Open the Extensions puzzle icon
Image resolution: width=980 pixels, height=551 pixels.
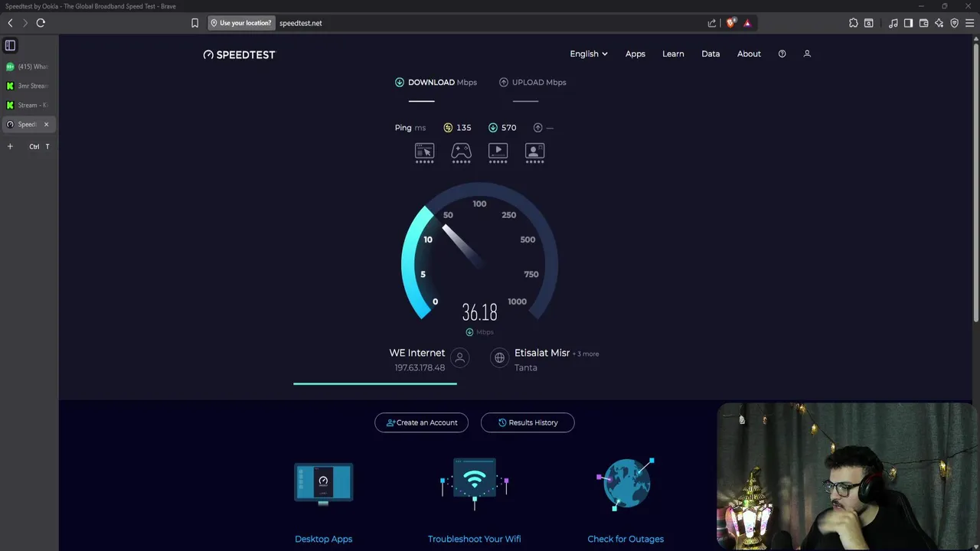(854, 23)
